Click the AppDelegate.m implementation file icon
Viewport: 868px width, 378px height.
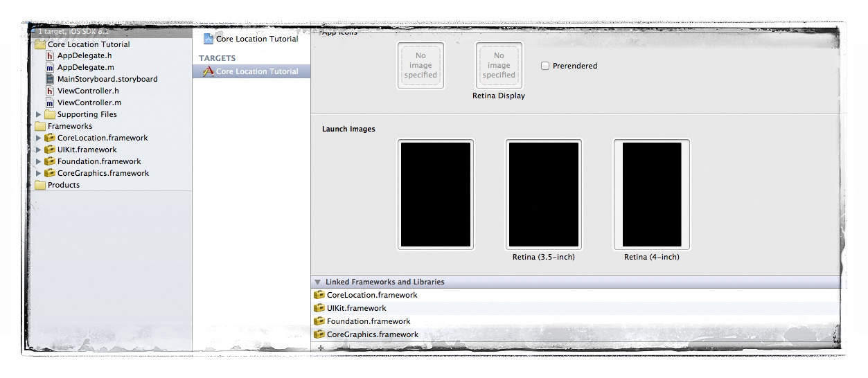click(50, 67)
